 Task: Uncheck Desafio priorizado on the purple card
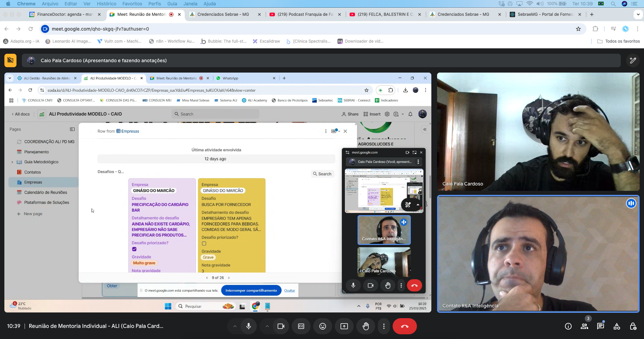click(x=134, y=249)
